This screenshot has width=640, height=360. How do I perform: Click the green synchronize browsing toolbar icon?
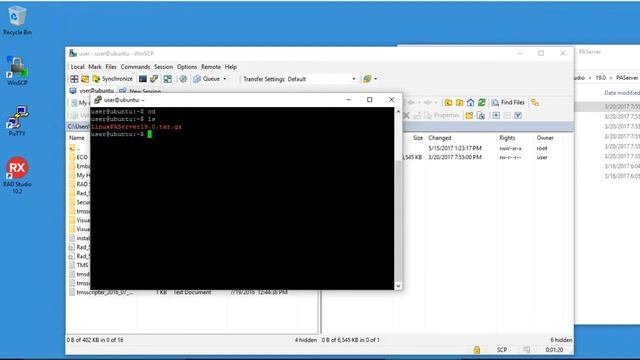click(167, 79)
